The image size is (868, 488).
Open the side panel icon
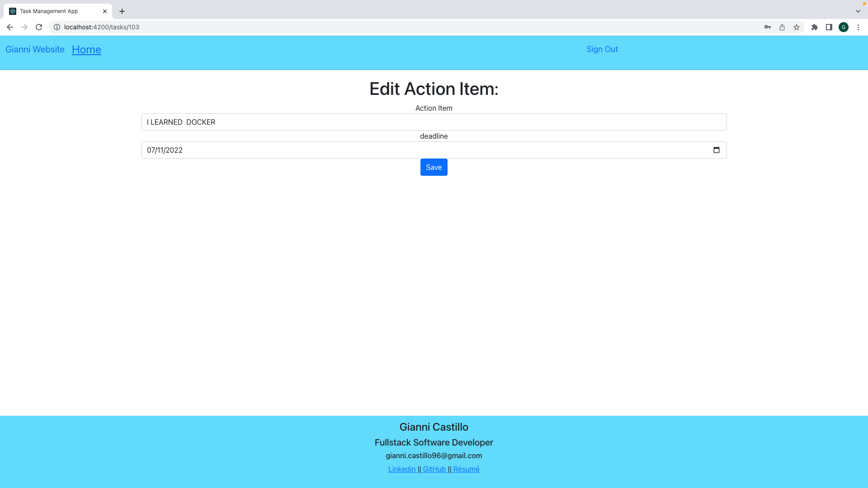click(830, 27)
